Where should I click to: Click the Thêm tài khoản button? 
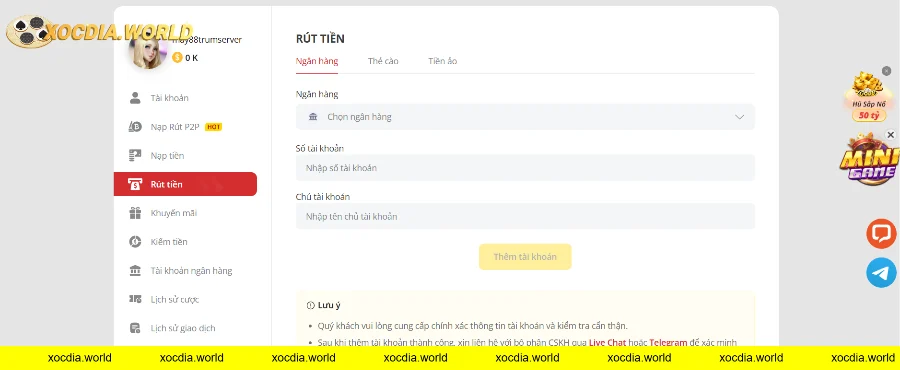coord(525,257)
